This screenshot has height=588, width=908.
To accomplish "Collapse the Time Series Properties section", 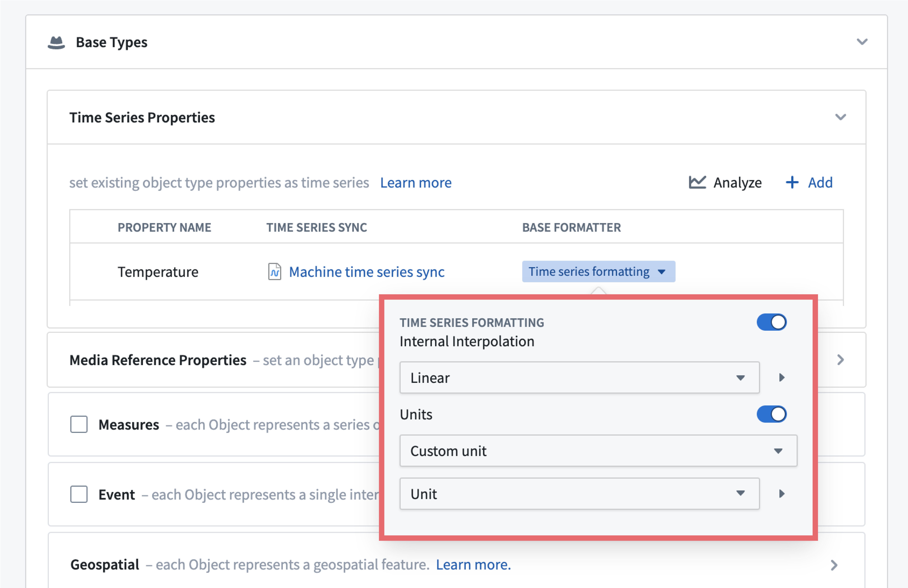I will tap(840, 117).
